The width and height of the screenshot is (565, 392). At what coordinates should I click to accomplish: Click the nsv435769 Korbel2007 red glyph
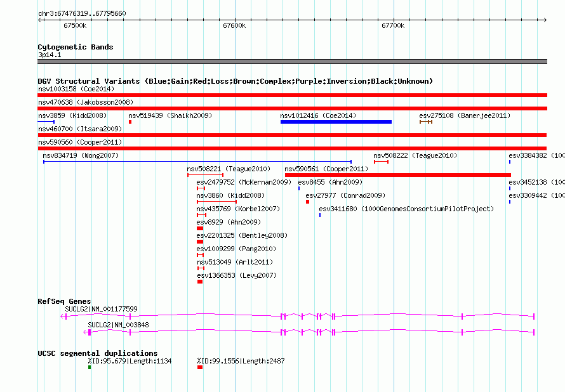201,215
